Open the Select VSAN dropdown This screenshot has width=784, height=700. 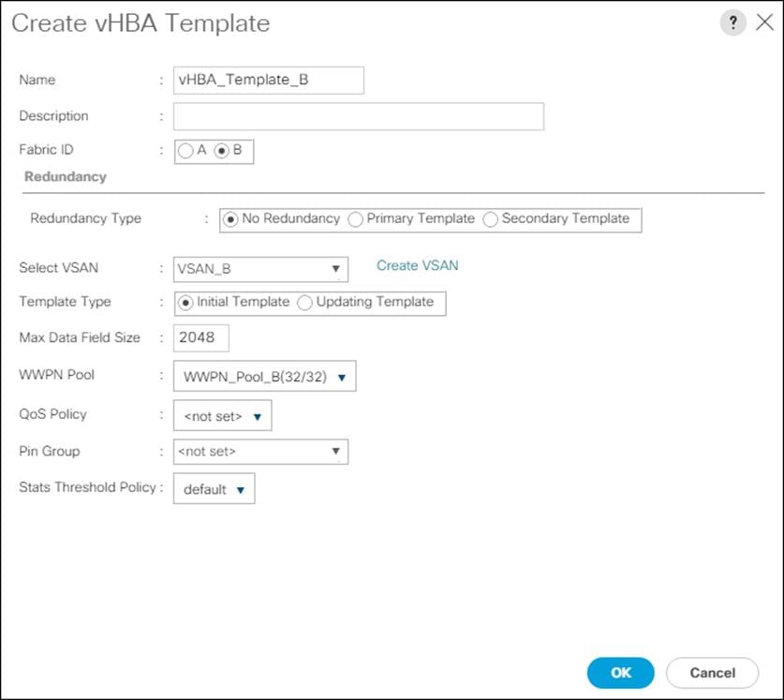[x=335, y=269]
